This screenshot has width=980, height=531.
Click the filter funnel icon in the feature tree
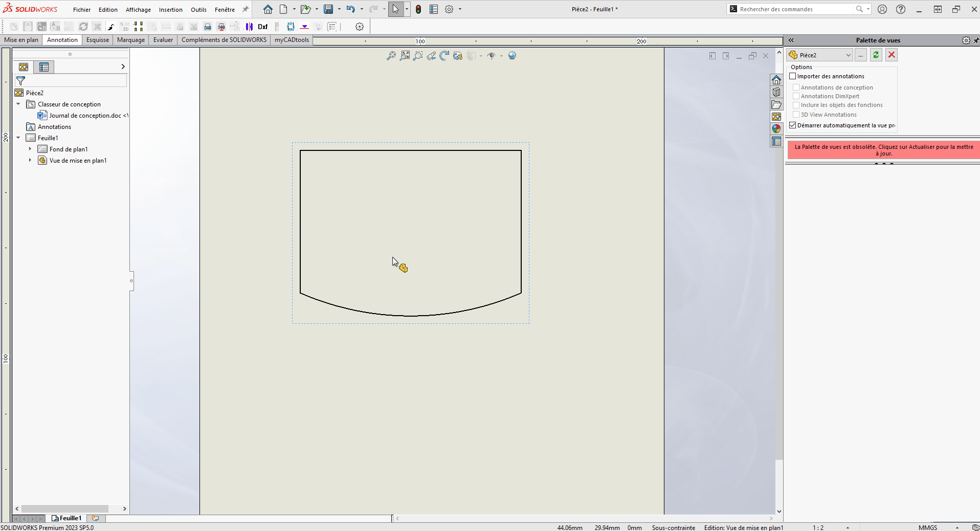[21, 81]
